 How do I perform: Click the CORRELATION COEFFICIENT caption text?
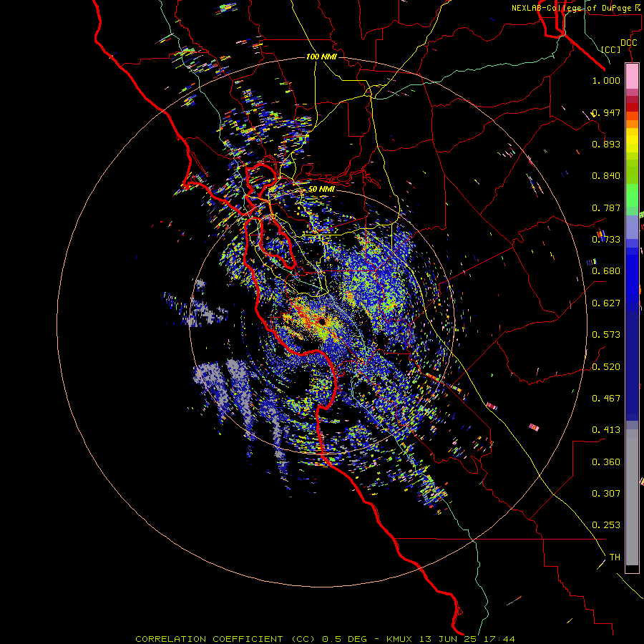pyautogui.click(x=209, y=639)
